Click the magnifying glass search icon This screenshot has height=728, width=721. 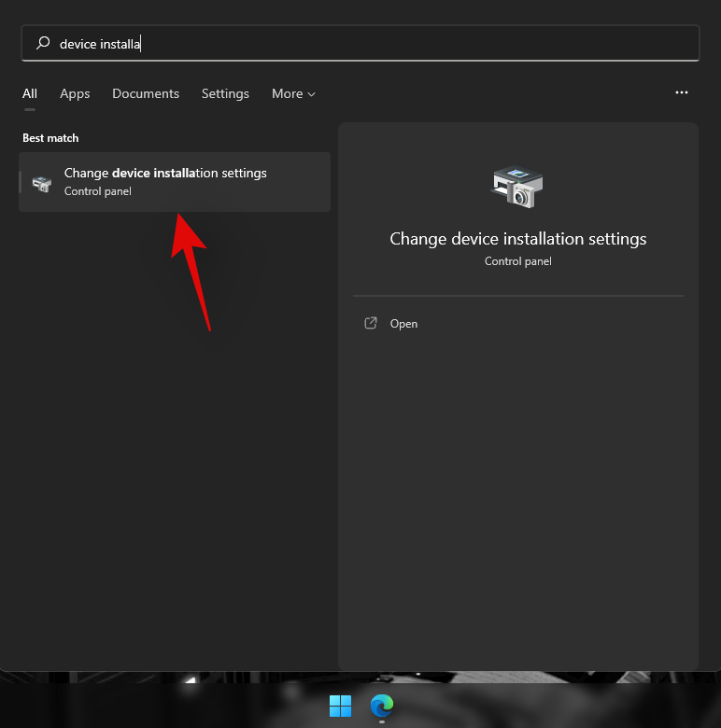click(x=43, y=43)
